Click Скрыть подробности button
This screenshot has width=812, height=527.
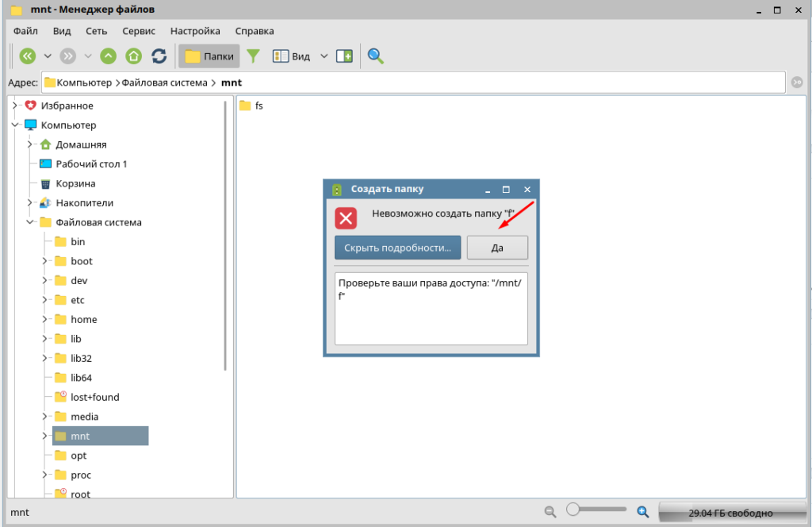[x=397, y=248]
